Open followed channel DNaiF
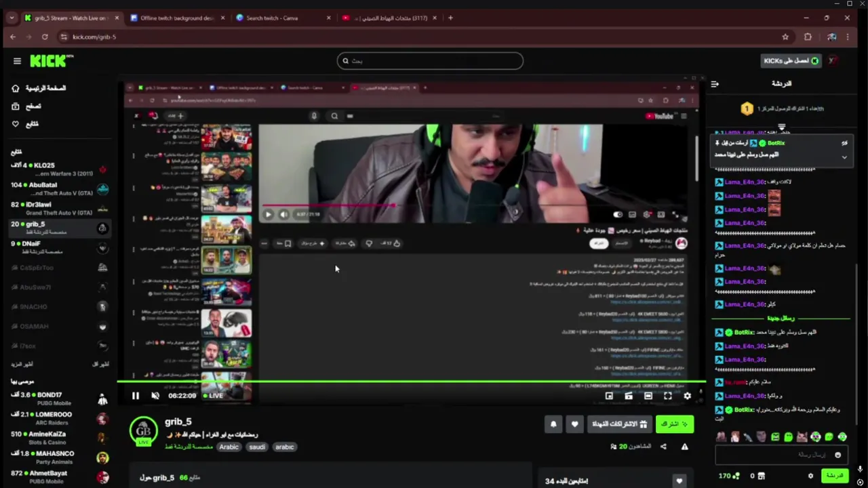868x488 pixels. tap(59, 247)
